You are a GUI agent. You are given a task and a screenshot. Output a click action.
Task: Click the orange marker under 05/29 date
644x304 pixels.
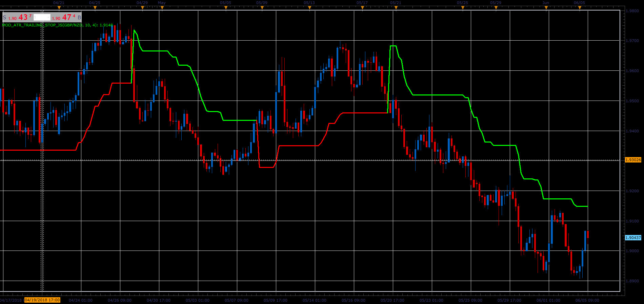coord(496,7)
